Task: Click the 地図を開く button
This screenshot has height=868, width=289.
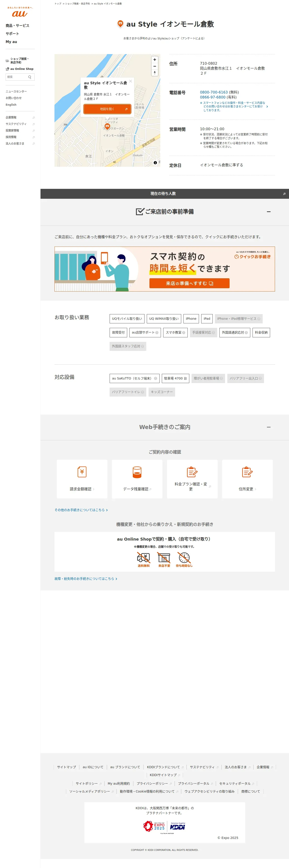Action: [x=107, y=109]
